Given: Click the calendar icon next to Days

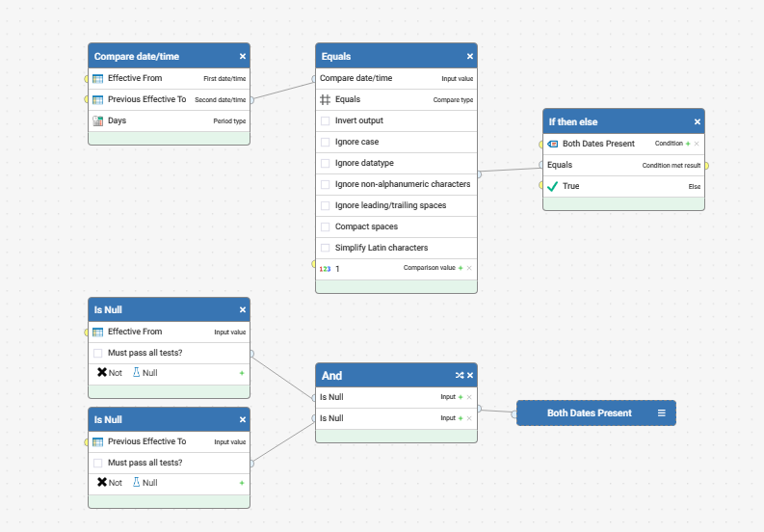Looking at the screenshot, I should (97, 120).
